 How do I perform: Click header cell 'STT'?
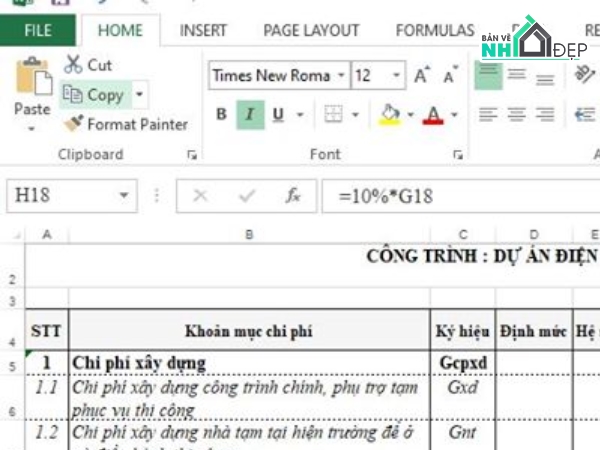coord(47,331)
